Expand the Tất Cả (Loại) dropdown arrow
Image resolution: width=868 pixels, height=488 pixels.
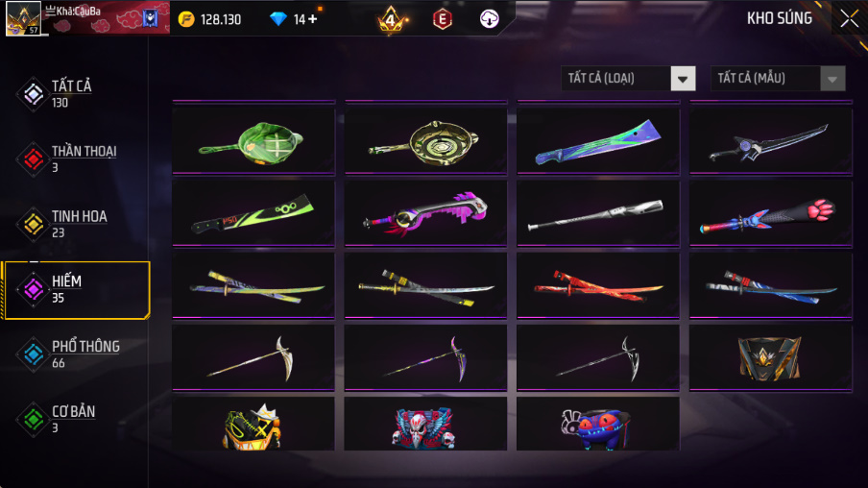(683, 79)
